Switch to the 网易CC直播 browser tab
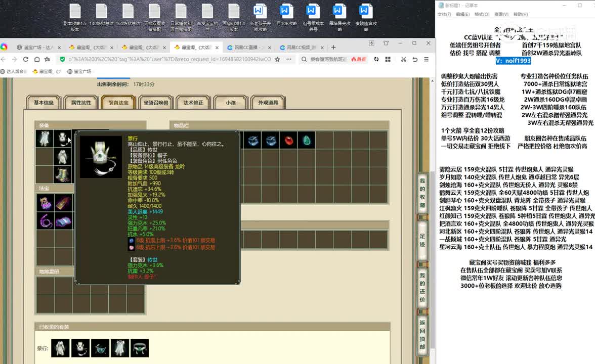595x364 pixels. pos(248,48)
